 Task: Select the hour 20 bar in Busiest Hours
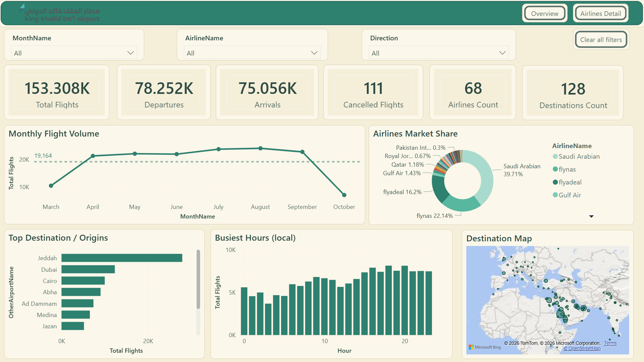coord(405,300)
